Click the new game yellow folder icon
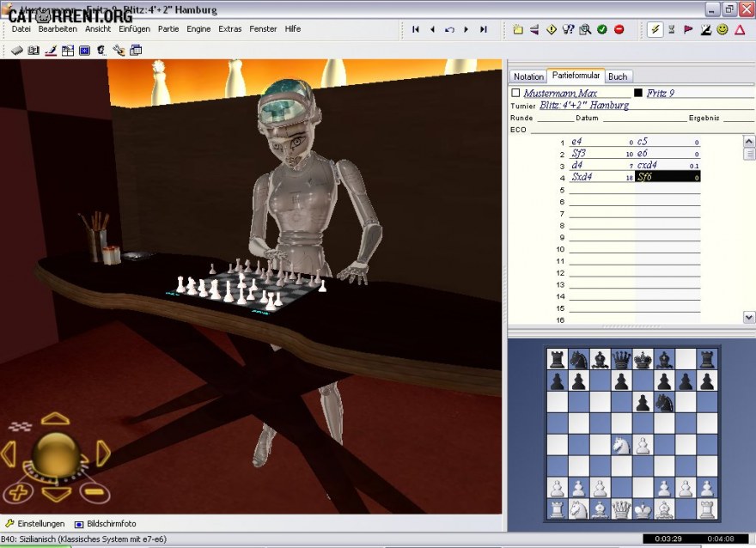 pos(518,29)
